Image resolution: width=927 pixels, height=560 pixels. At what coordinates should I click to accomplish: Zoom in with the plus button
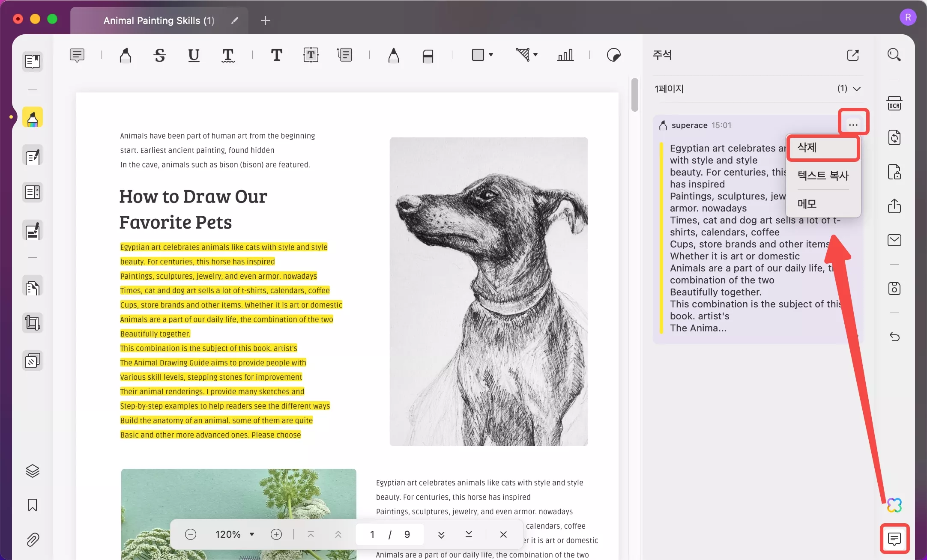(276, 534)
